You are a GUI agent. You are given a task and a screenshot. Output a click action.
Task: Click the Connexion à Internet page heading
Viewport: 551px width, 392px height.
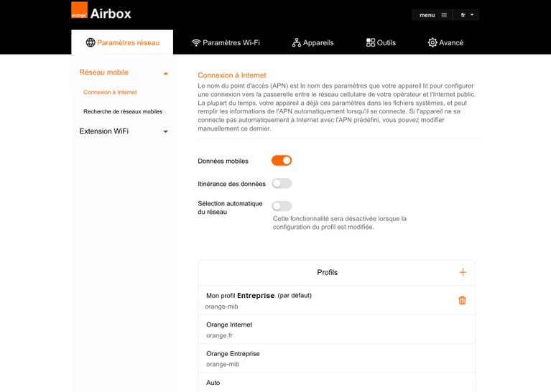(x=232, y=75)
